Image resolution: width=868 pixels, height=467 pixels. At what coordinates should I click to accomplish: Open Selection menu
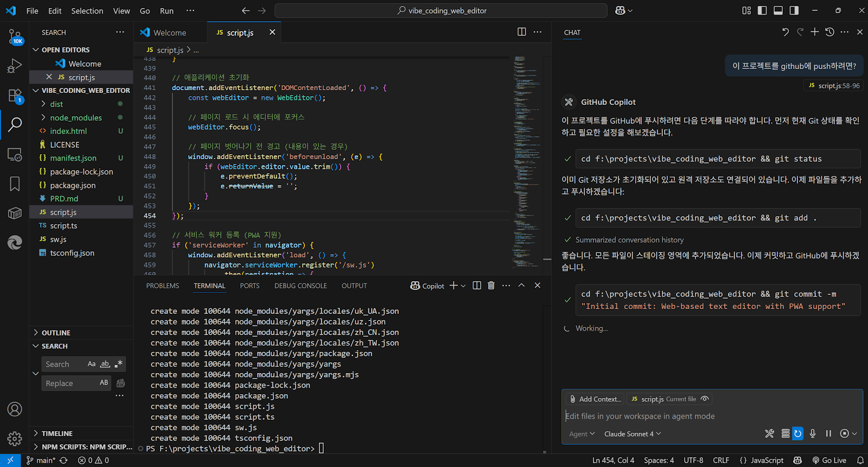tap(87, 11)
